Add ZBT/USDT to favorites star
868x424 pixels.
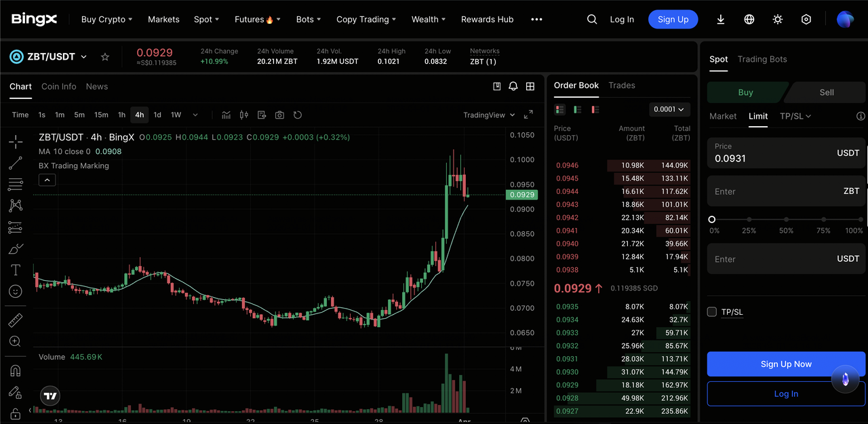coord(105,57)
